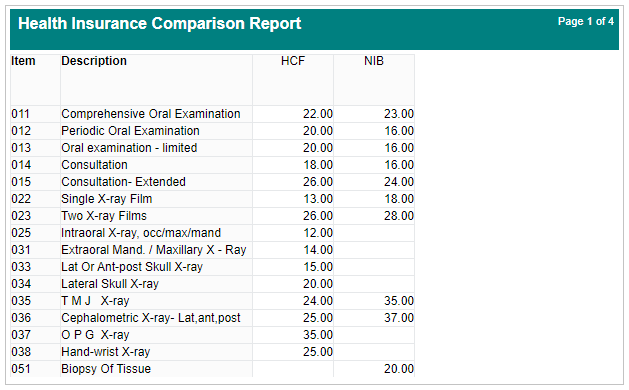Select the Item column header
The height and width of the screenshot is (390, 629).
(23, 61)
